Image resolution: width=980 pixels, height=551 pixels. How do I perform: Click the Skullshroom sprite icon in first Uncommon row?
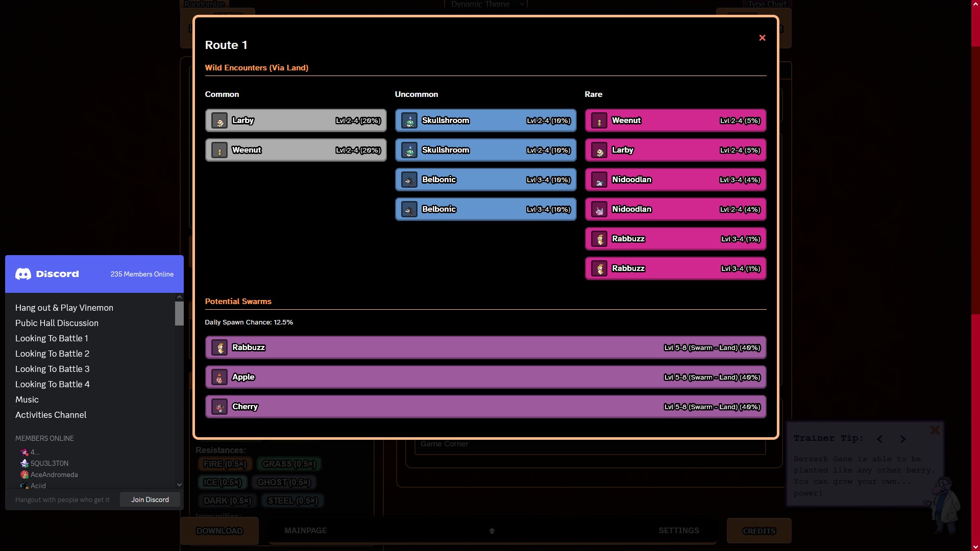pyautogui.click(x=409, y=121)
